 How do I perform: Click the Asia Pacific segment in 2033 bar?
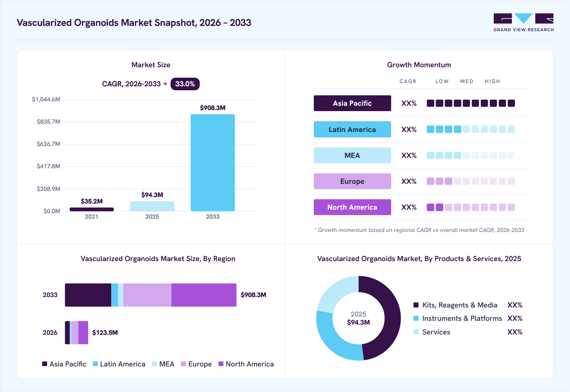[88, 295]
